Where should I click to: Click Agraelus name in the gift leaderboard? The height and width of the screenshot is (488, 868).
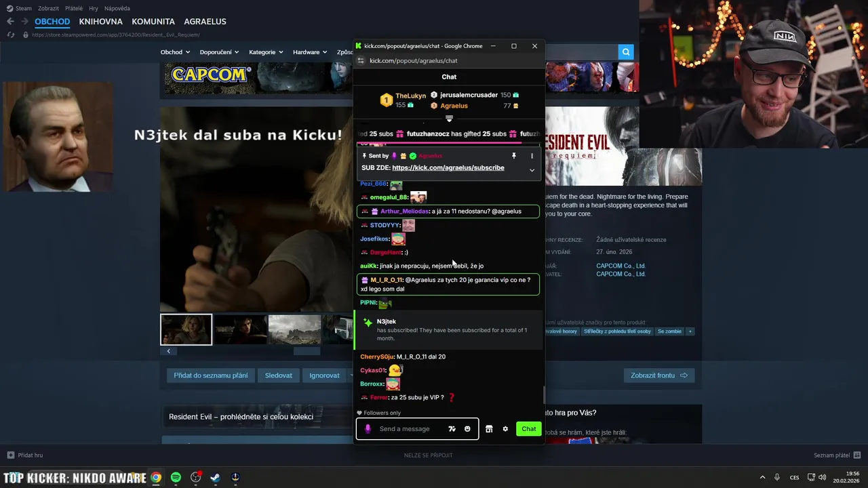[454, 106]
